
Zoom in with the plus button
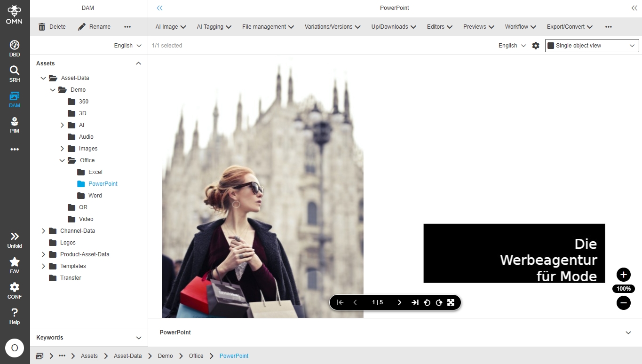[x=623, y=275]
